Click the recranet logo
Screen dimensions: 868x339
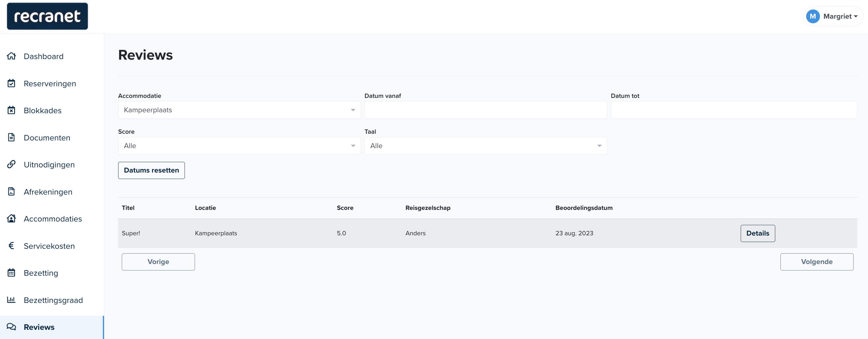pyautogui.click(x=47, y=16)
